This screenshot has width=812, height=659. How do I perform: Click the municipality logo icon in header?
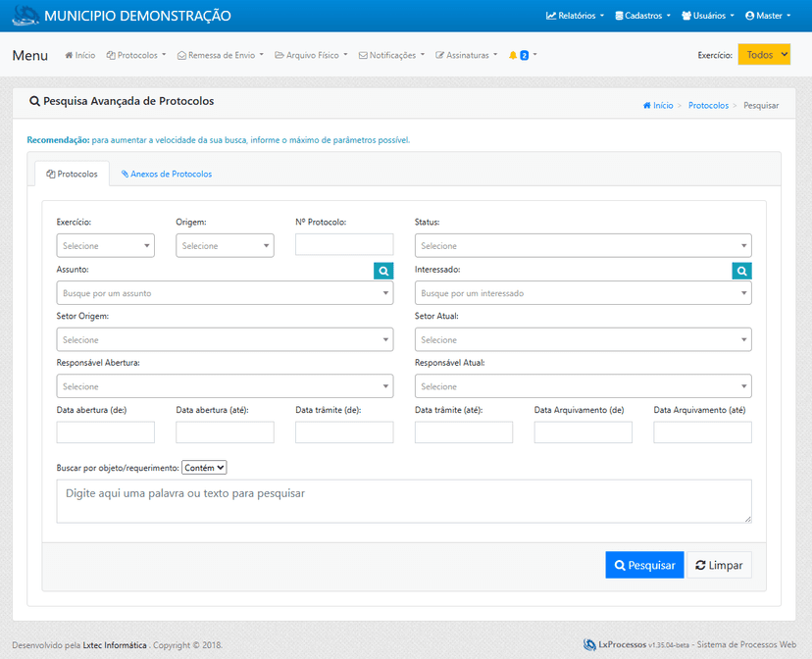[x=25, y=15]
